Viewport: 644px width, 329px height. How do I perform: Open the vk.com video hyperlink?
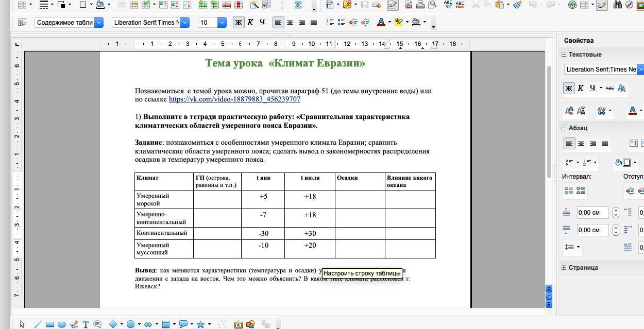tap(234, 99)
